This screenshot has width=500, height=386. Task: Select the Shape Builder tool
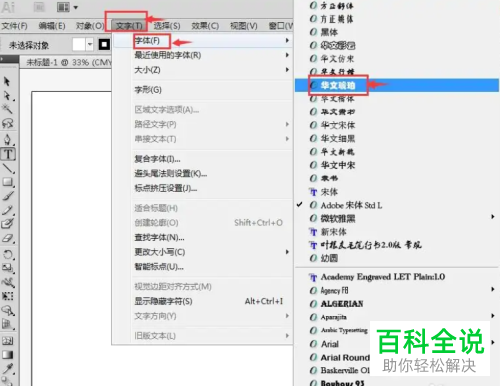(8, 311)
